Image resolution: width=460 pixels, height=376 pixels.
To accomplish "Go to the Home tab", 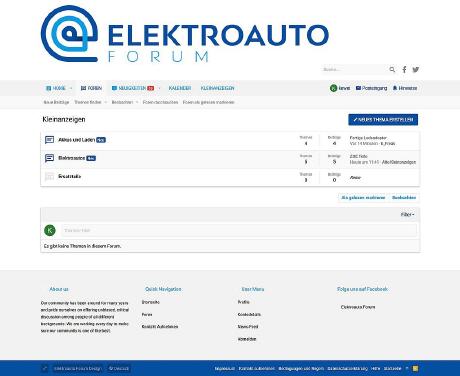I will [x=56, y=88].
